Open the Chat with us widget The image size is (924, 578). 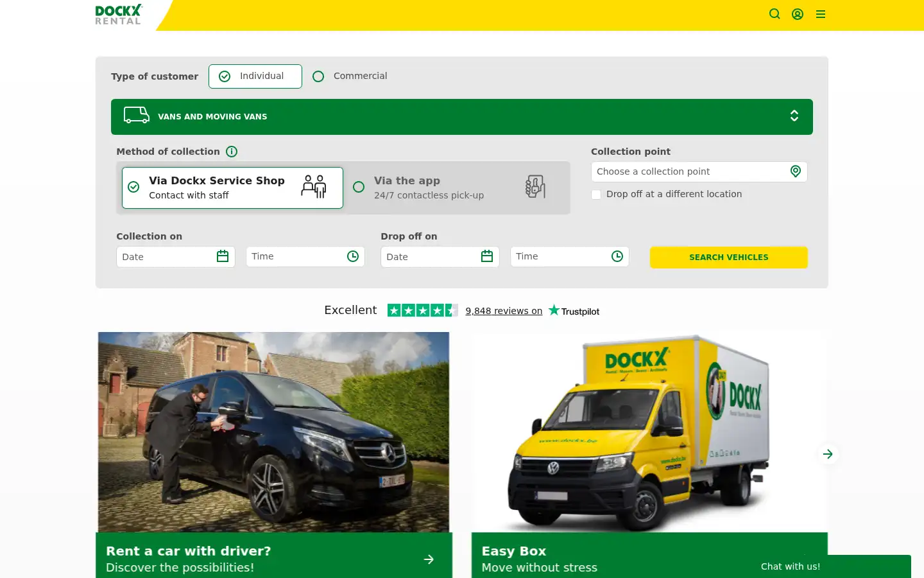pyautogui.click(x=791, y=566)
